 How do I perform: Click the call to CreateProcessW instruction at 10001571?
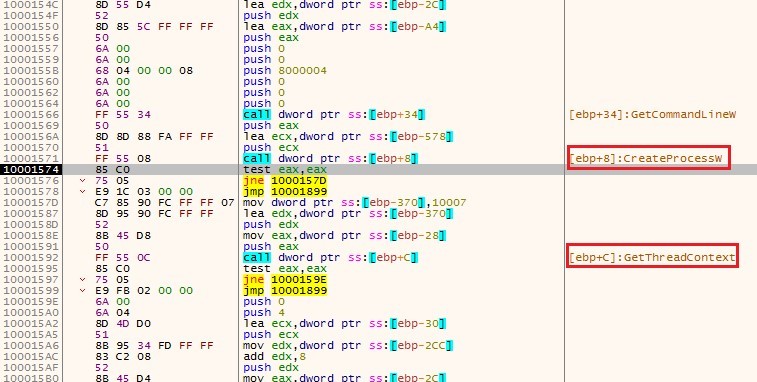point(331,158)
